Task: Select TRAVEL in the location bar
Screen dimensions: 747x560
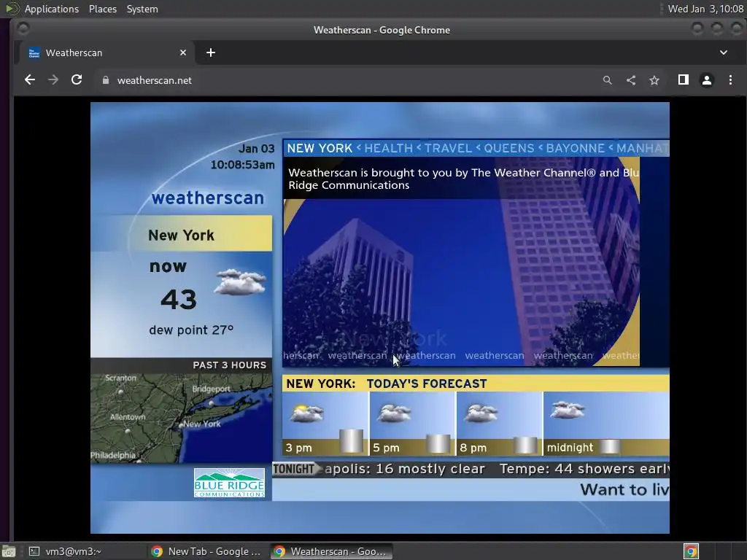Action: 448,148
